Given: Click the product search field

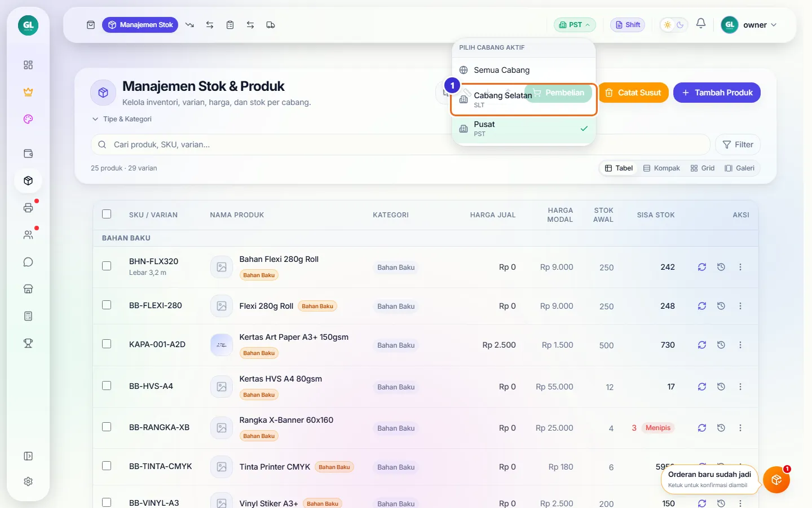Looking at the screenshot, I should [400, 144].
